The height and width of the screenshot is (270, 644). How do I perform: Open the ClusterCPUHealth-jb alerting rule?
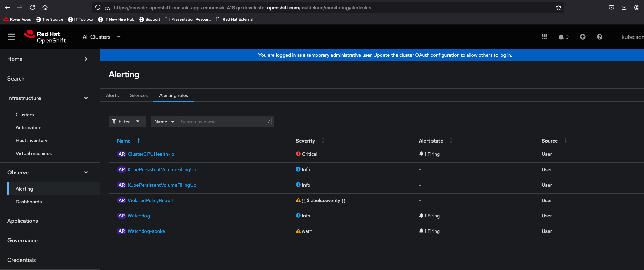tap(151, 154)
